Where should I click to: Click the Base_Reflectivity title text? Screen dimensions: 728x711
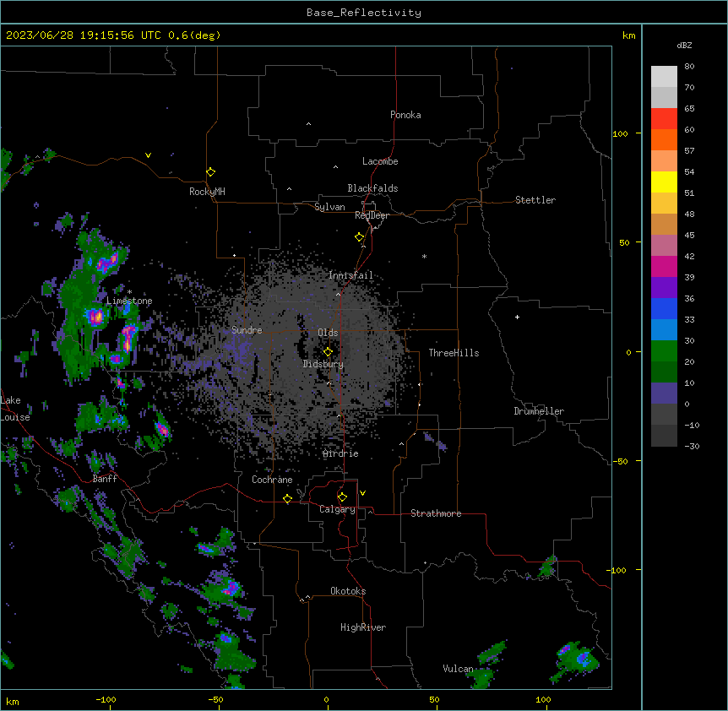[x=363, y=13]
